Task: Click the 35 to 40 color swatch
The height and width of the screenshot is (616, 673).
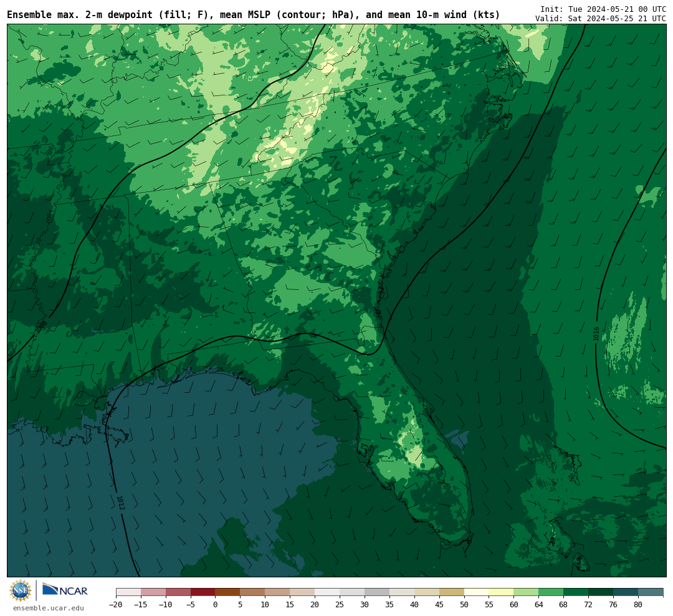Action: 402,592
